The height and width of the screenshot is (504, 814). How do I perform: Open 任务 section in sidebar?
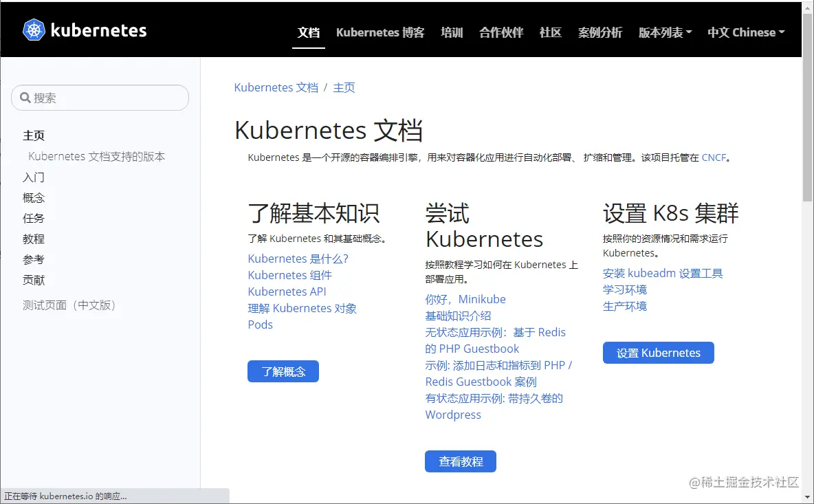pos(34,218)
